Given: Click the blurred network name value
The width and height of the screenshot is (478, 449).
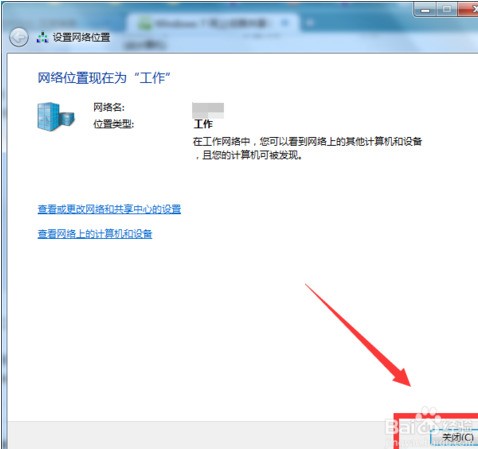Looking at the screenshot, I should [x=208, y=111].
